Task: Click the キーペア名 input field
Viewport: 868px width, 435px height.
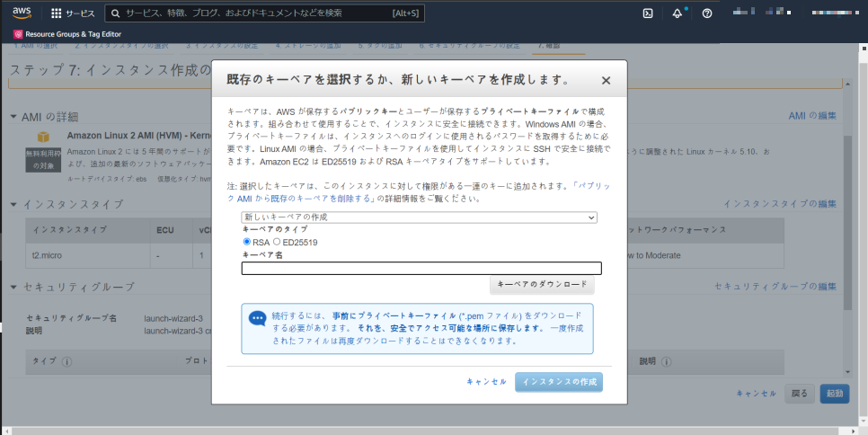Action: tap(421, 269)
